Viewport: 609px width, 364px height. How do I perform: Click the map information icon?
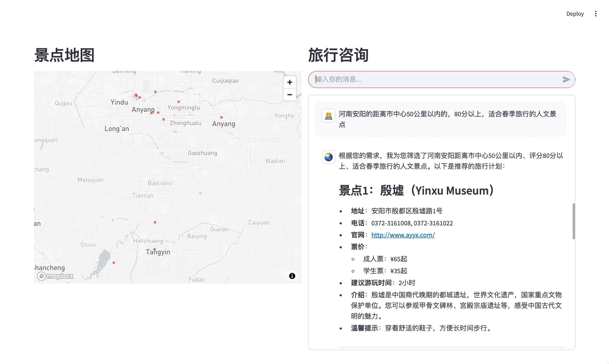[292, 276]
